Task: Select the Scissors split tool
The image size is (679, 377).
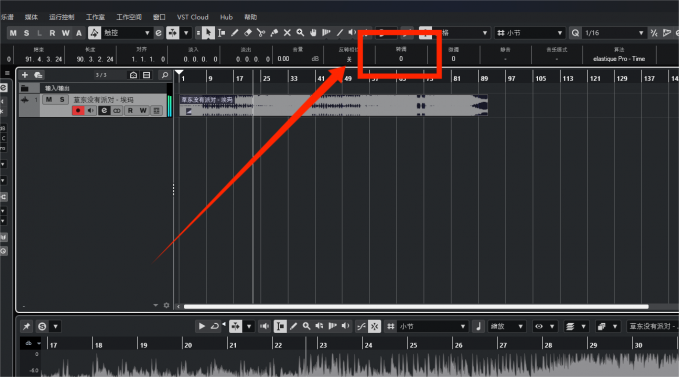Action: coord(261,33)
